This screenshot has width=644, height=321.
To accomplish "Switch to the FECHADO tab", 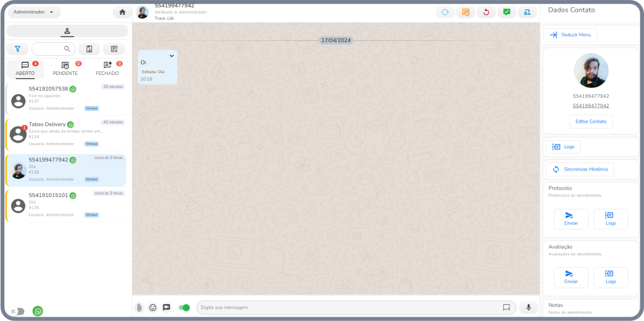I will point(107,69).
